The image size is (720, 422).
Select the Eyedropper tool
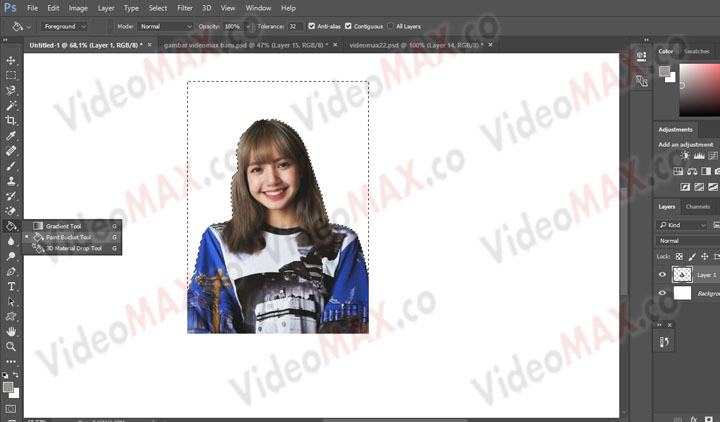(11, 135)
